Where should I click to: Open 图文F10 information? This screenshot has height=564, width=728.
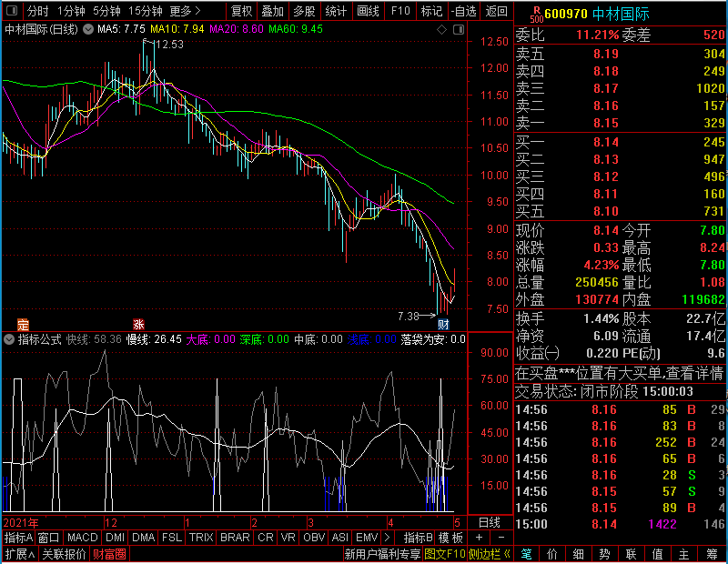[x=445, y=554]
